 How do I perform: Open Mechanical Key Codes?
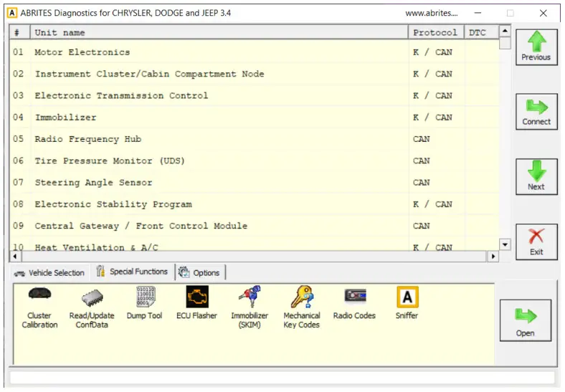click(x=302, y=307)
